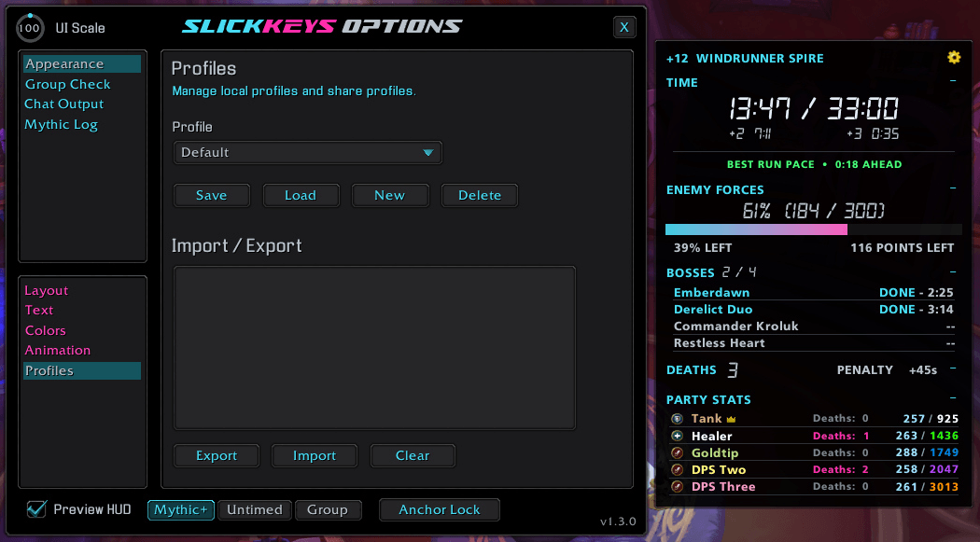
Task: Click the v1.3.0 version label
Action: [x=618, y=521]
